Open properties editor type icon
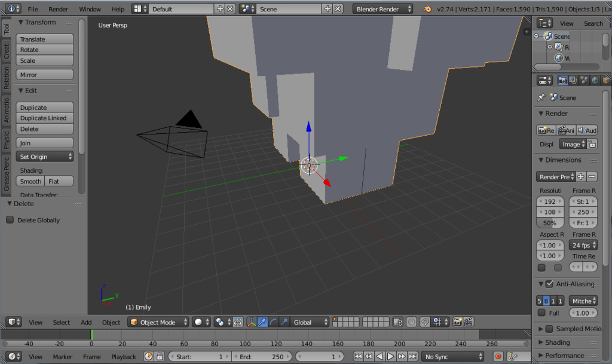Viewport: 612px width, 364px height. [x=544, y=80]
